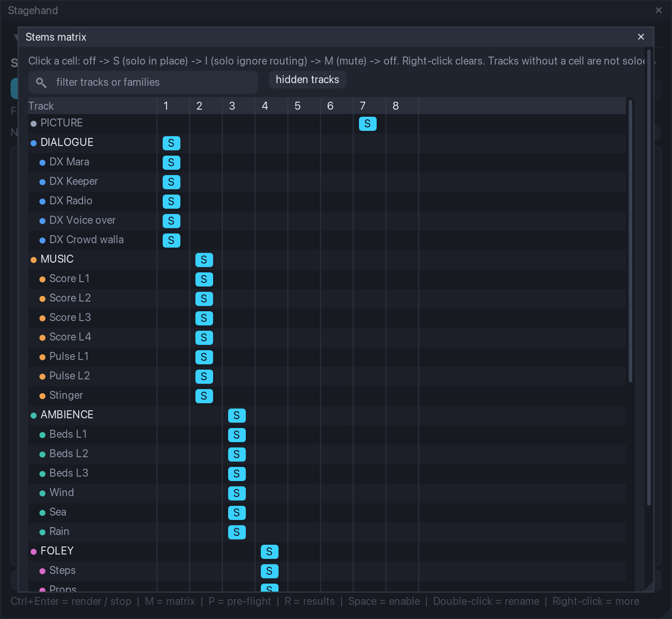Click the Track column header

point(92,106)
